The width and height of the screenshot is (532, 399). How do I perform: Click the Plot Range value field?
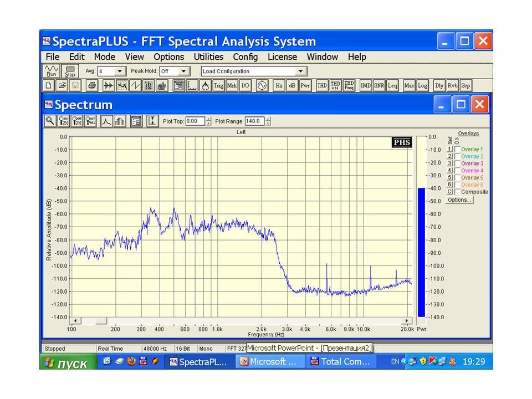point(254,121)
